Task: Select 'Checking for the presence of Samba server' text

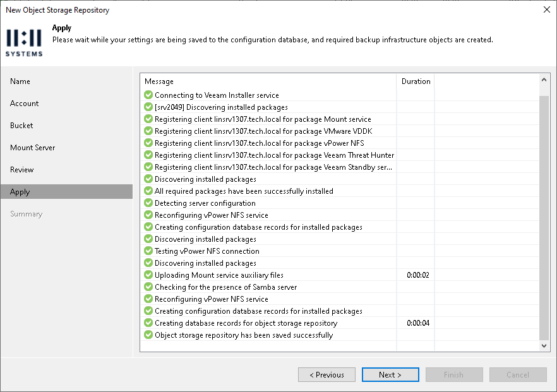Action: 225,287
